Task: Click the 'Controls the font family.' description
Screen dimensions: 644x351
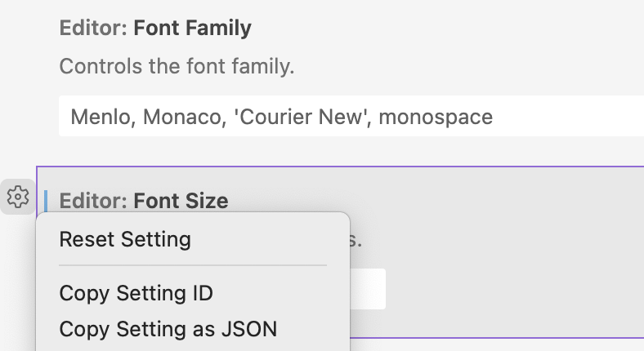Action: [177, 66]
